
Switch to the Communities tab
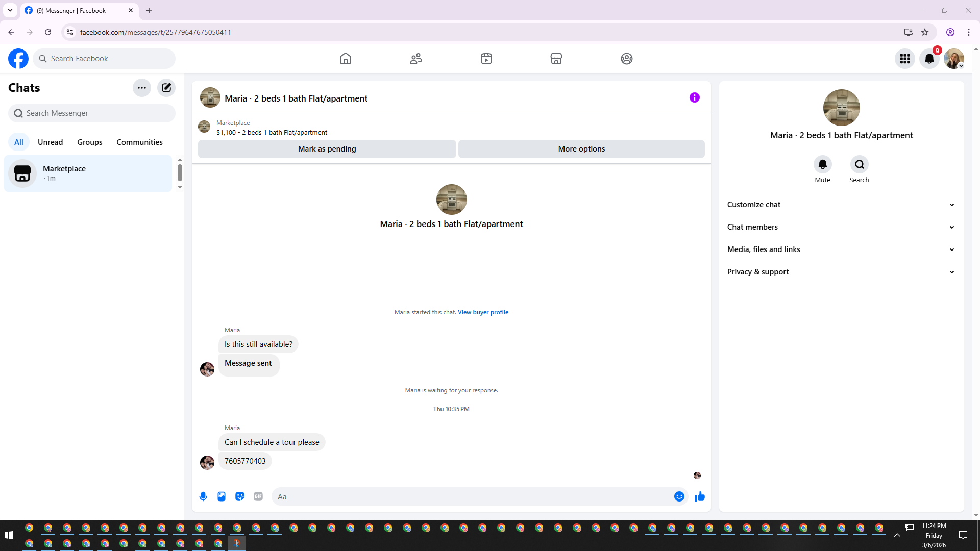coord(139,142)
